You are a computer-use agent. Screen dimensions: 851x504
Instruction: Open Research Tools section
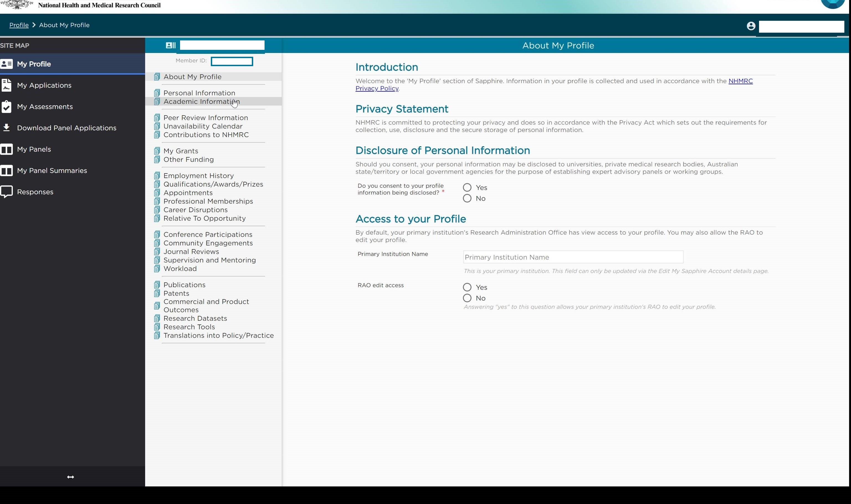pos(189,327)
